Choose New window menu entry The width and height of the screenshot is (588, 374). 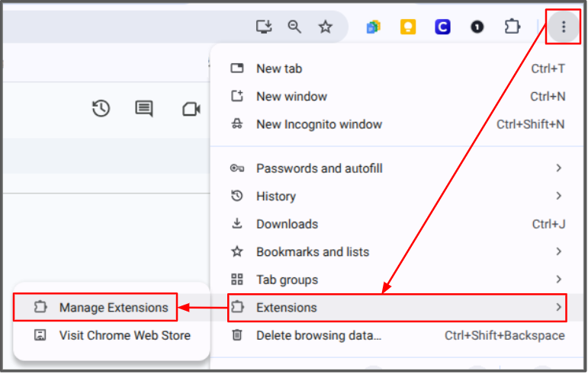pos(397,96)
